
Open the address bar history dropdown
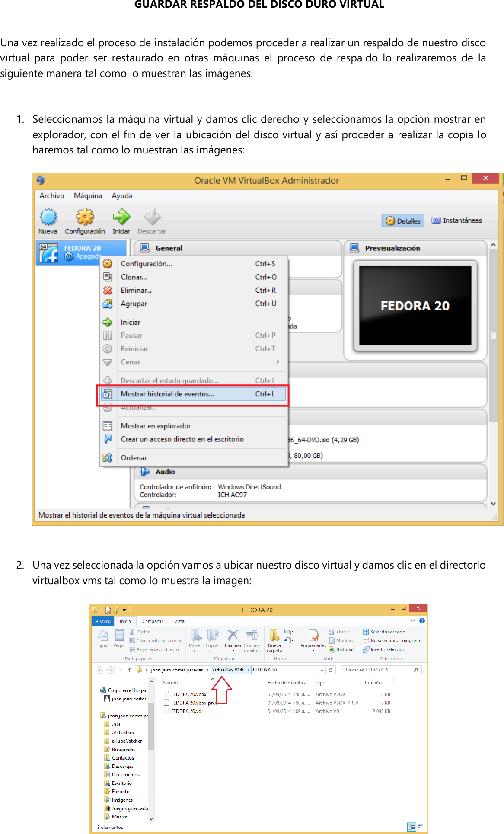click(322, 670)
